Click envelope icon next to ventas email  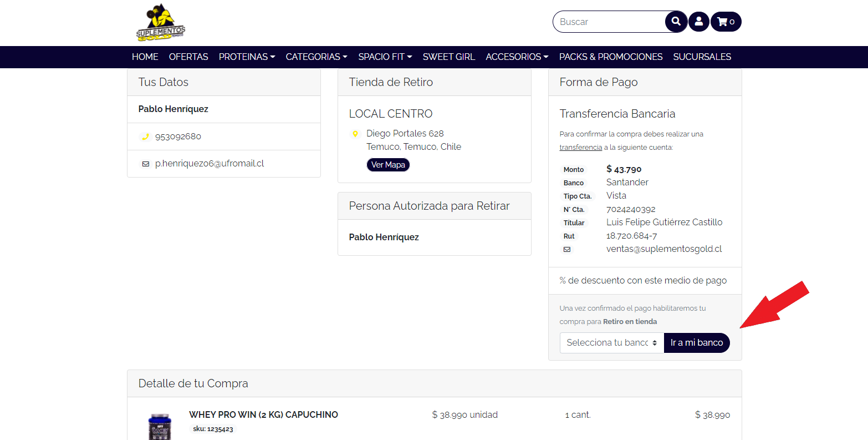tap(567, 250)
